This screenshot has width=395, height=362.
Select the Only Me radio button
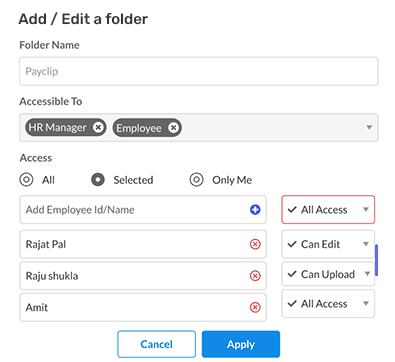pos(197,180)
